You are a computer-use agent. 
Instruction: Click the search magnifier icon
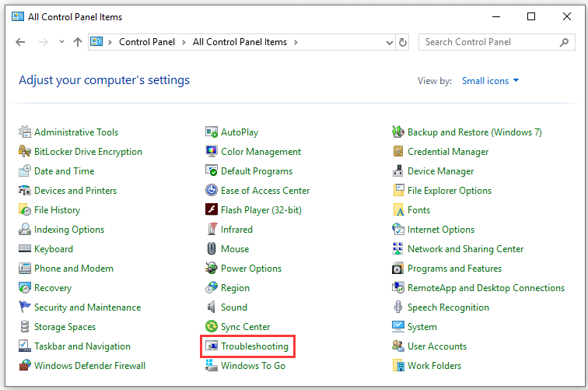(565, 42)
